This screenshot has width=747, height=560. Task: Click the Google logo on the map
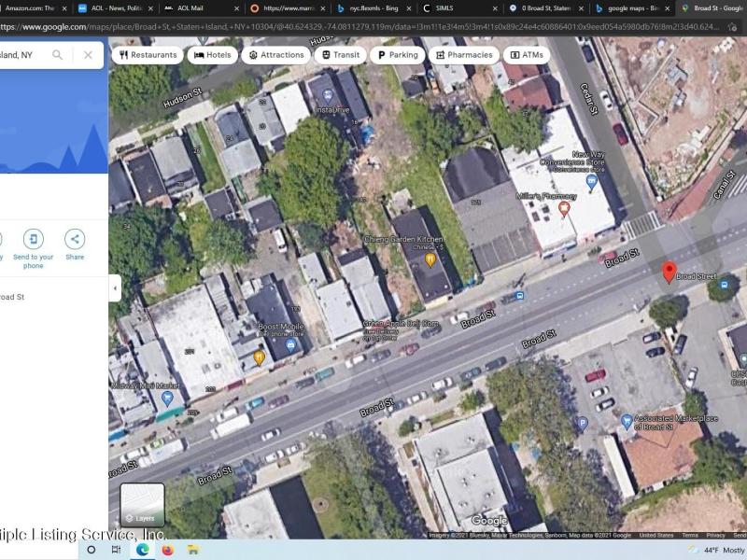(x=489, y=522)
